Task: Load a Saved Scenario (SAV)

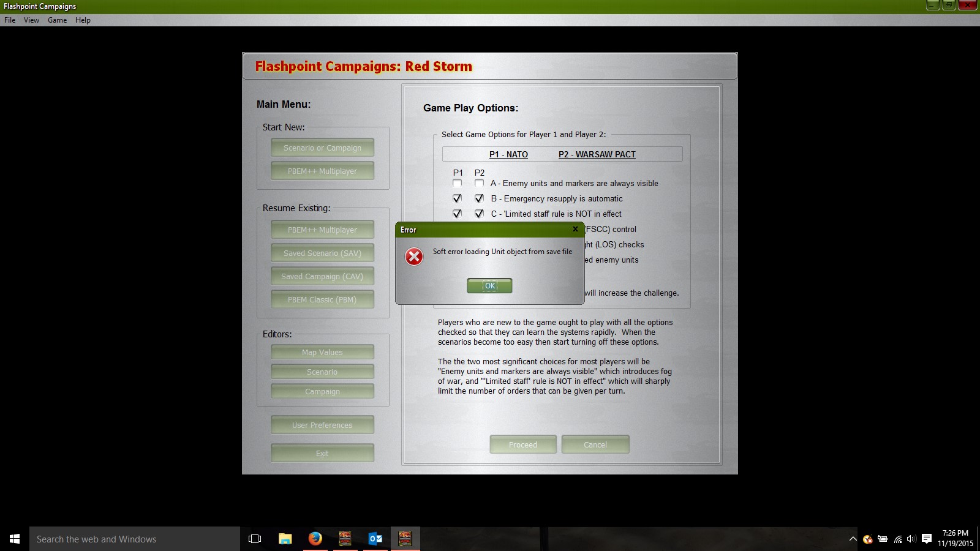Action: pyautogui.click(x=322, y=253)
